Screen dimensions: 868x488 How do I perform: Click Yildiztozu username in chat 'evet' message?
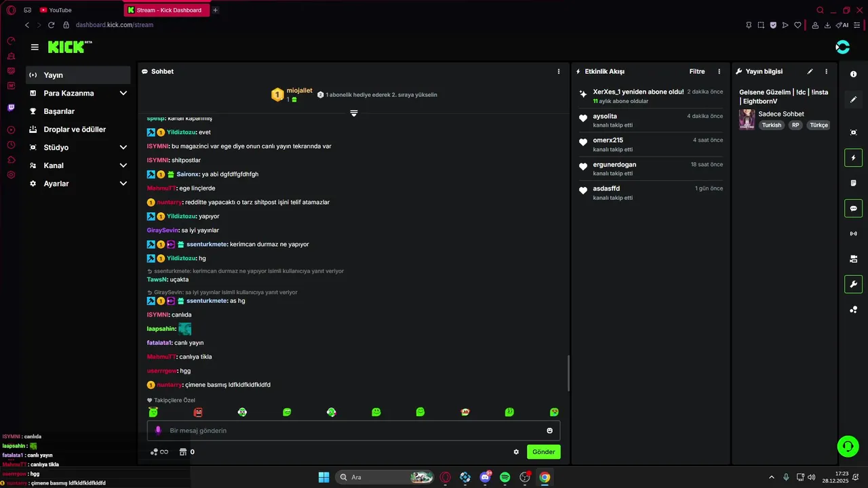click(x=180, y=132)
